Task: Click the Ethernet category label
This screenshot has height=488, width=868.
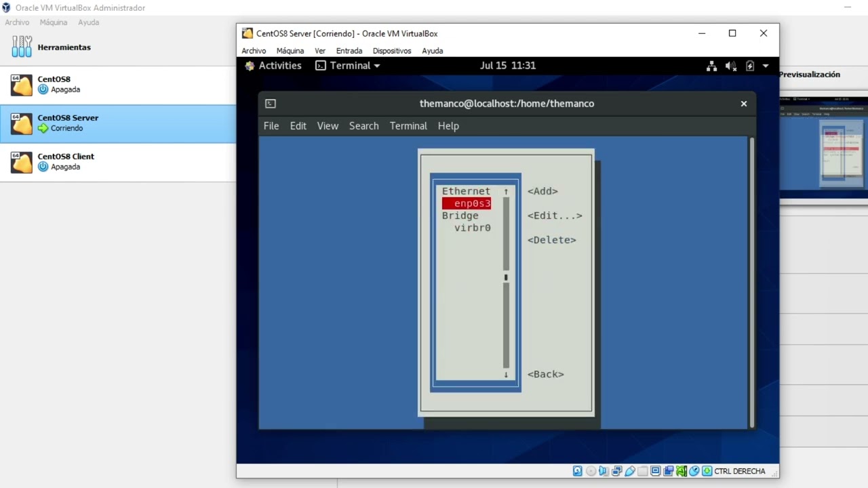Action: tap(466, 191)
